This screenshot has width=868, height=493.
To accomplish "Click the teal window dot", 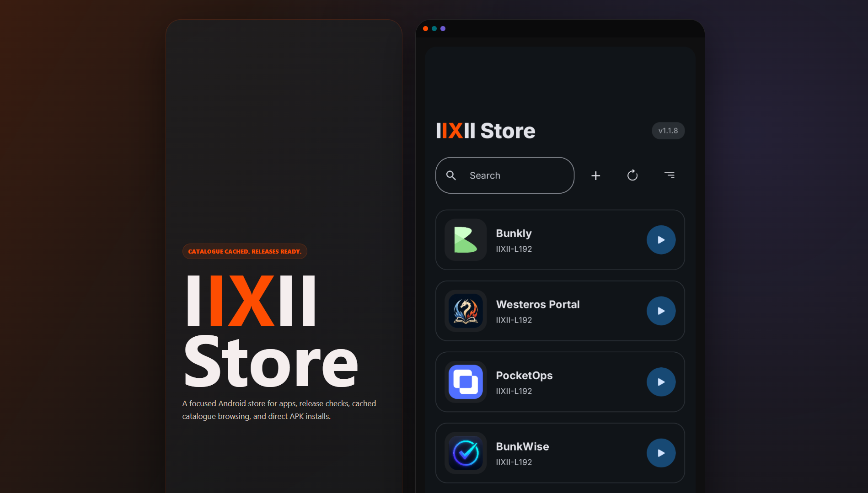I will pyautogui.click(x=434, y=28).
